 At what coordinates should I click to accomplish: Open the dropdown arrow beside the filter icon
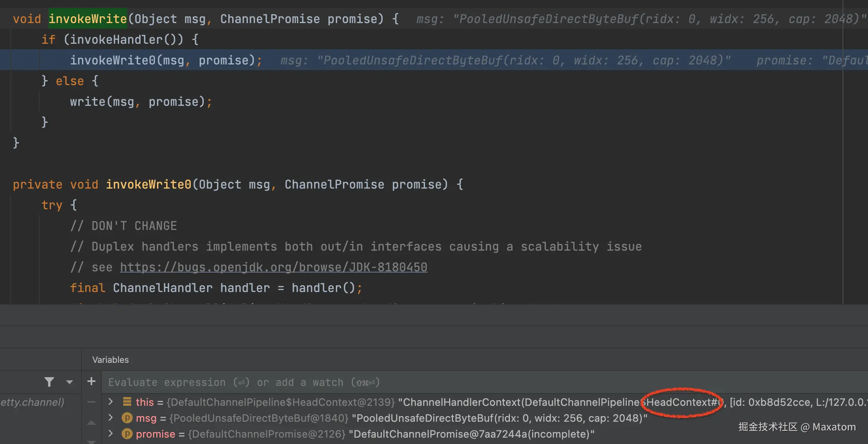pos(70,382)
